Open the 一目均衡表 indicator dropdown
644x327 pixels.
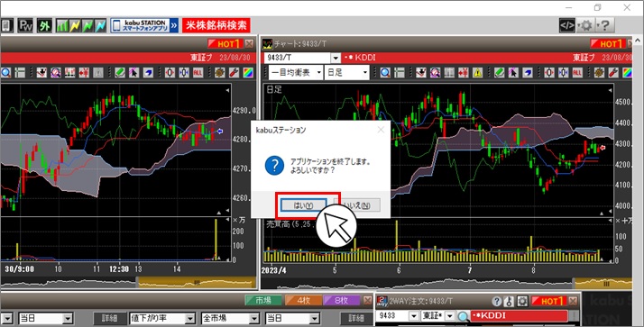point(295,73)
